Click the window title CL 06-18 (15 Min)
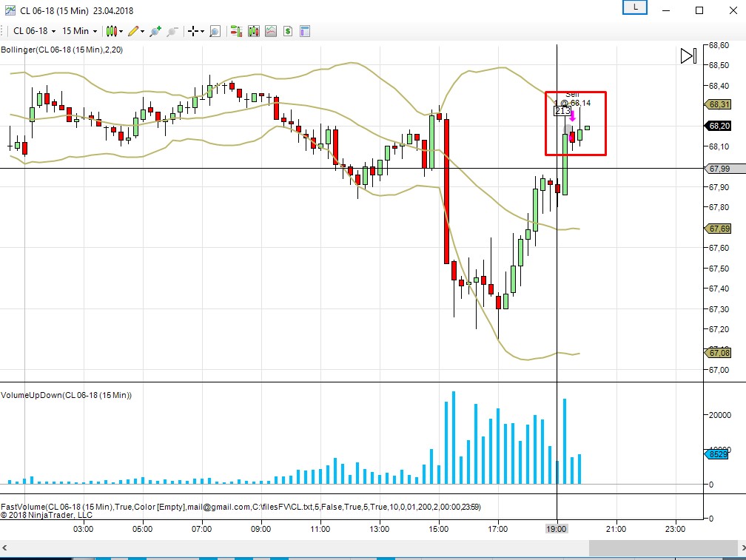This screenshot has height=560, width=746. pyautogui.click(x=54, y=10)
